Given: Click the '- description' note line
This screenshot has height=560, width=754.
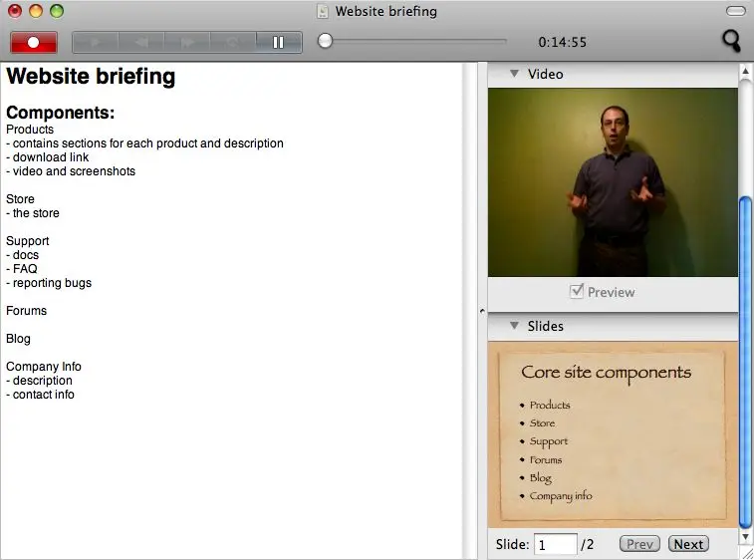Looking at the screenshot, I should (x=40, y=381).
